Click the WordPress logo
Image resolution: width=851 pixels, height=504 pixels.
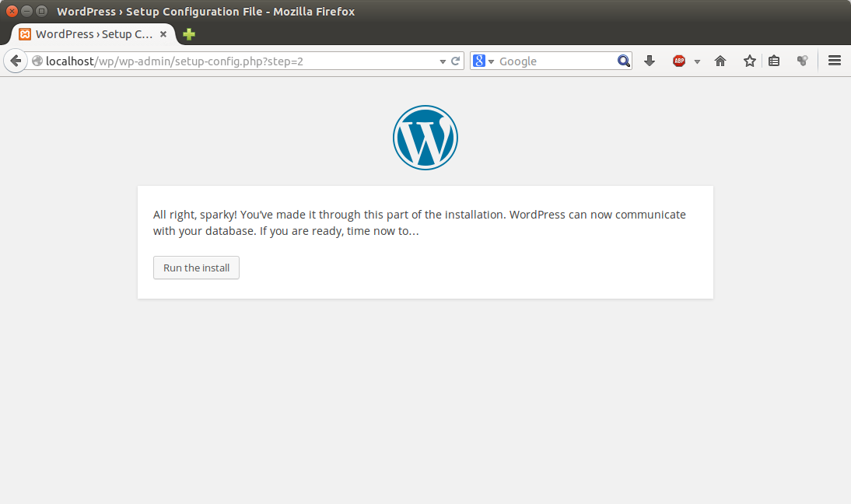pos(425,138)
